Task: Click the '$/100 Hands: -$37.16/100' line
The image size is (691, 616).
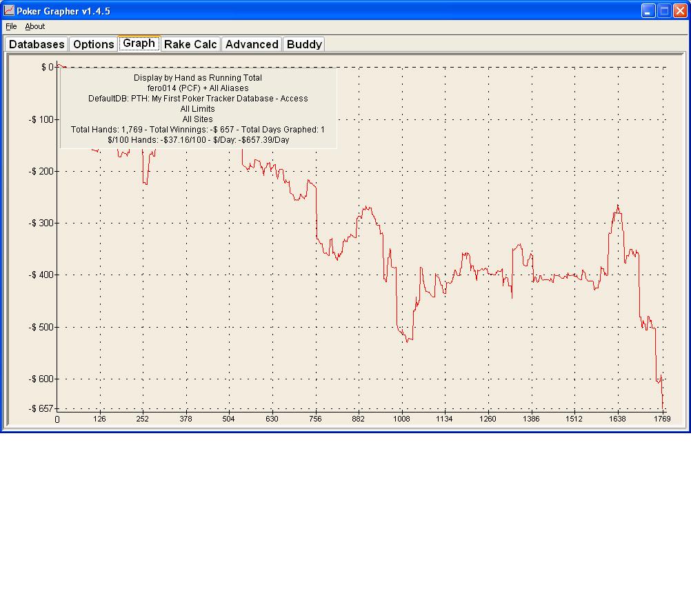Action: click(x=199, y=140)
